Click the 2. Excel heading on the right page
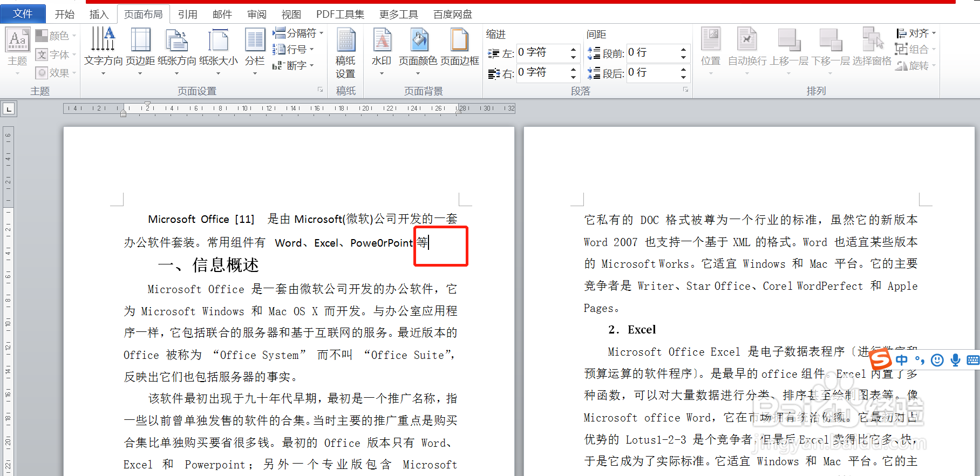The image size is (980, 476). (632, 330)
